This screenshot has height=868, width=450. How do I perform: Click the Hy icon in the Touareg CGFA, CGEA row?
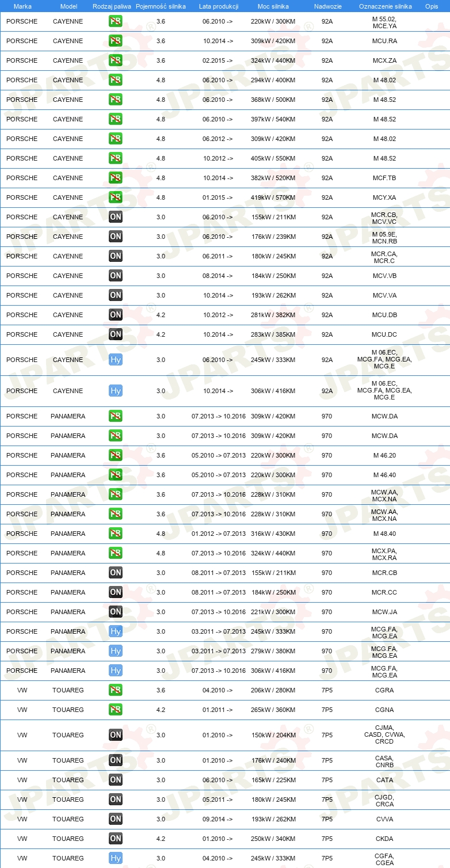pyautogui.click(x=116, y=858)
